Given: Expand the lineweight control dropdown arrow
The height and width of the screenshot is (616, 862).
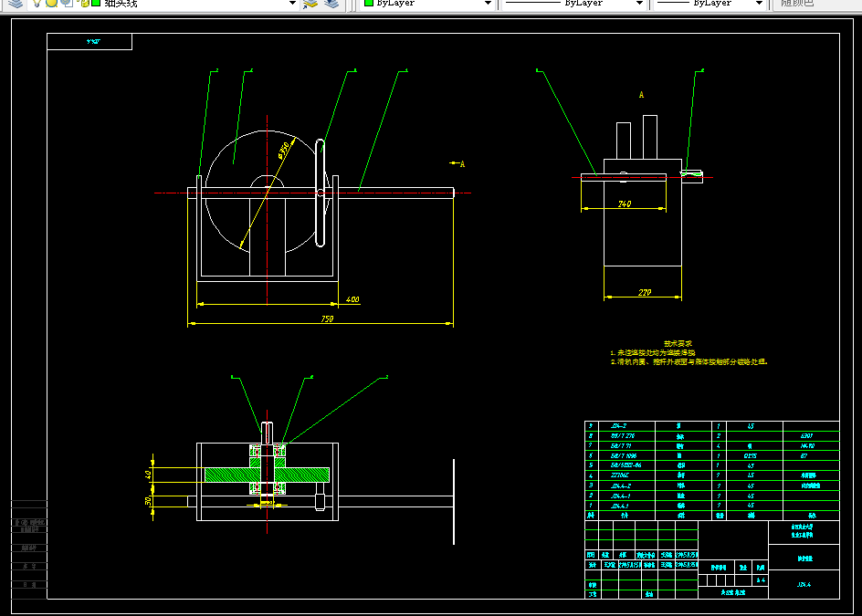Looking at the screenshot, I should pos(759,4).
